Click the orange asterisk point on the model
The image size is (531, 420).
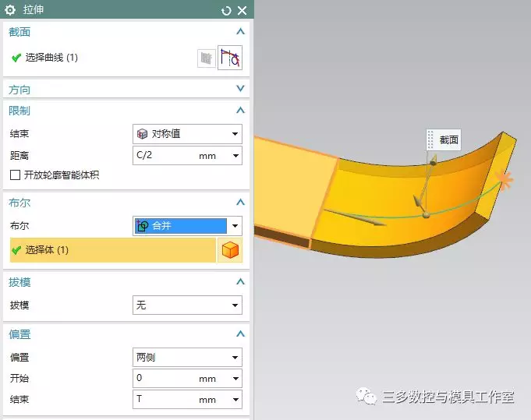pos(504,180)
